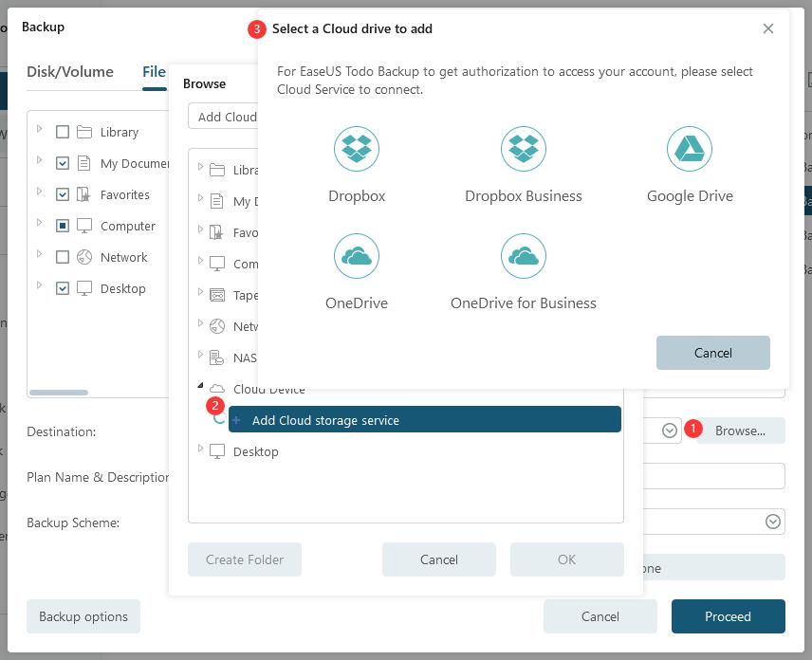Click the horizontal scrollbar under the file tree

click(x=59, y=392)
